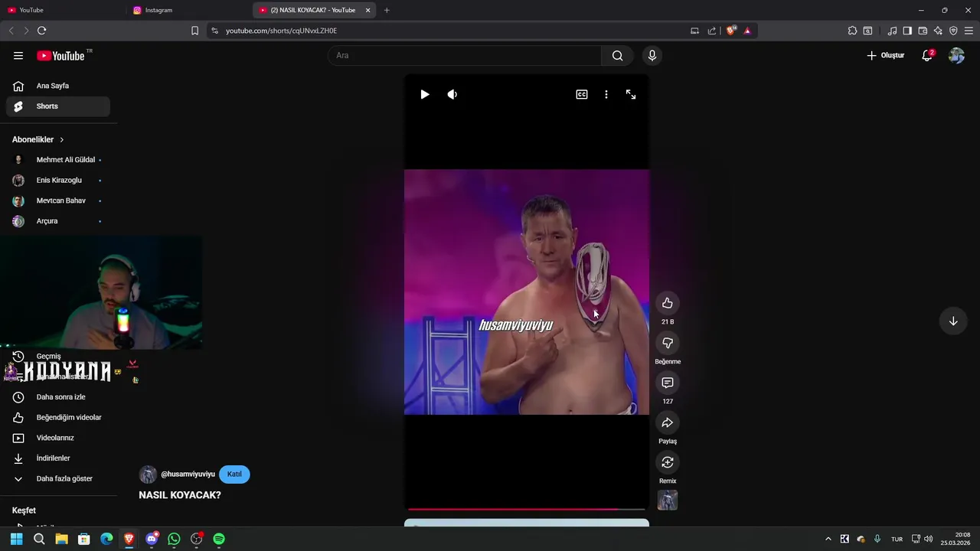Bookmark this page icon

(194, 31)
